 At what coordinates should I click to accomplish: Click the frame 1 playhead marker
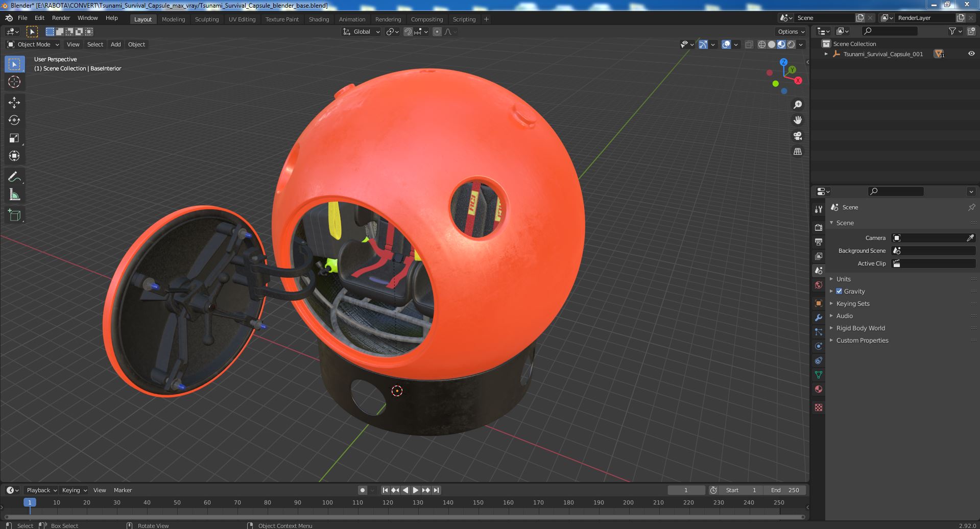[30, 502]
